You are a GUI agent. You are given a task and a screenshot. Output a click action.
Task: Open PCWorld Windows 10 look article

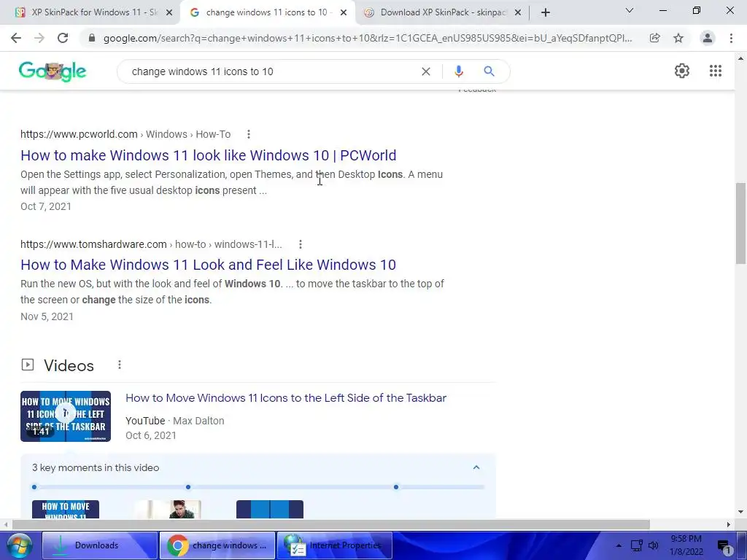tap(208, 155)
